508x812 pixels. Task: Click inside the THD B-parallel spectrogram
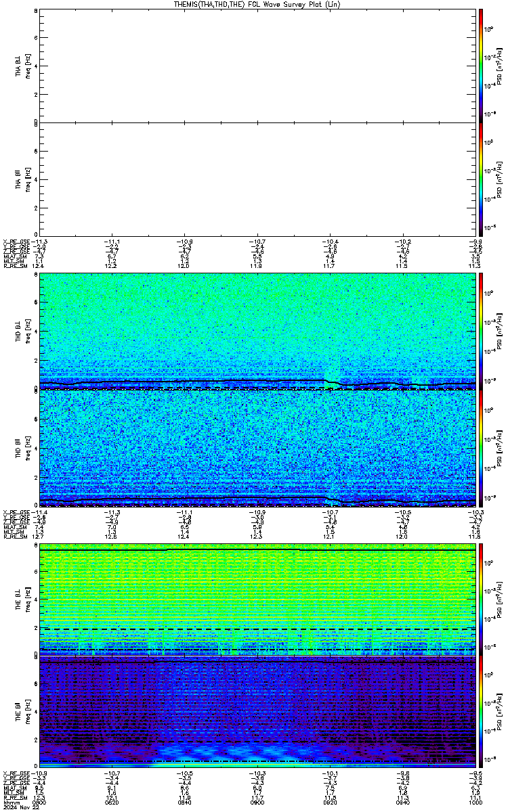257,449
